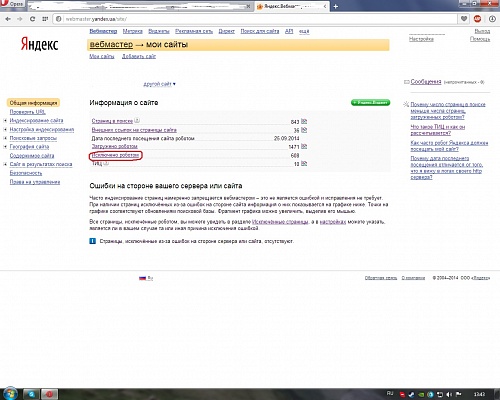The width and height of the screenshot is (500, 400).
Task: Expand Индексирование сайта tree item
Action: 5,121
